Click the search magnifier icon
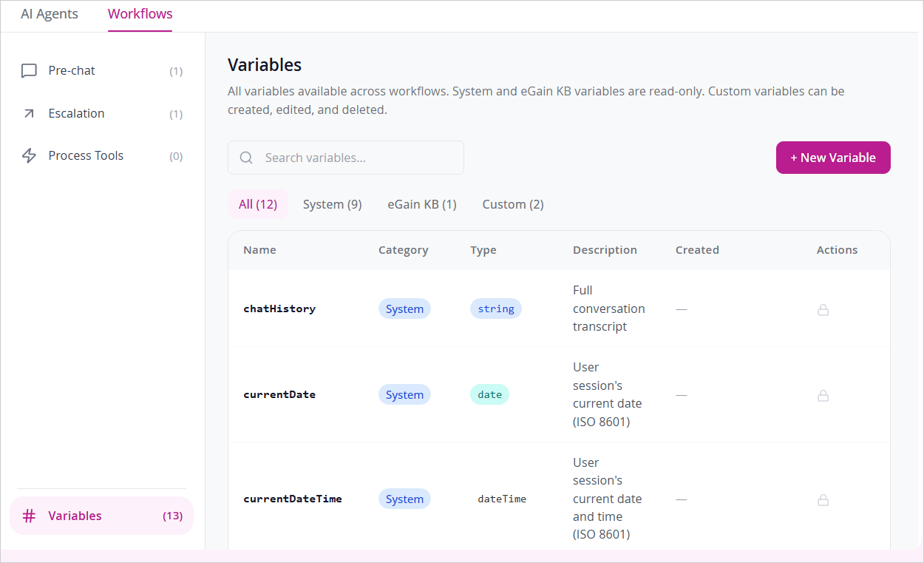Screen dimensions: 924x563 (x=246, y=158)
